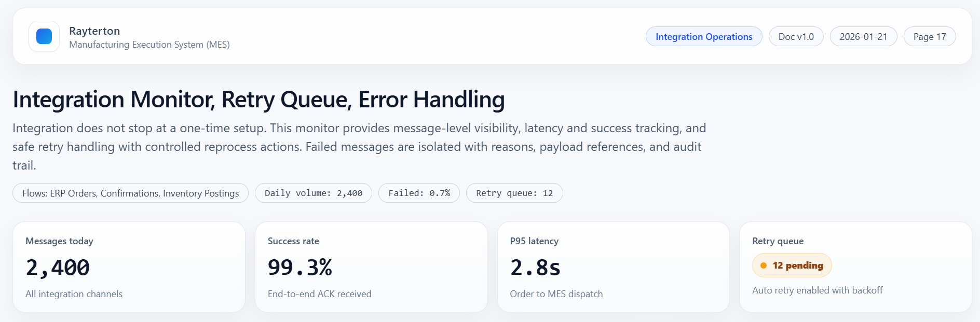This screenshot has width=980, height=322.
Task: Click the 2,400 messages value
Action: point(58,268)
